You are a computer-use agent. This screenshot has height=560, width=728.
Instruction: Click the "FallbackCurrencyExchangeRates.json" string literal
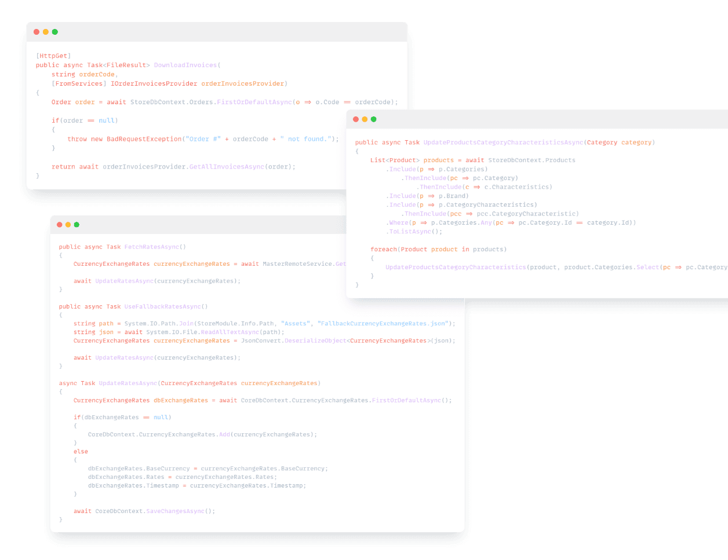pos(383,324)
